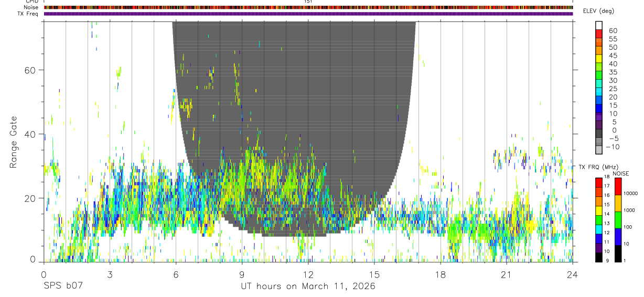Click the 'Range Gate' y-axis title

[x=14, y=141]
